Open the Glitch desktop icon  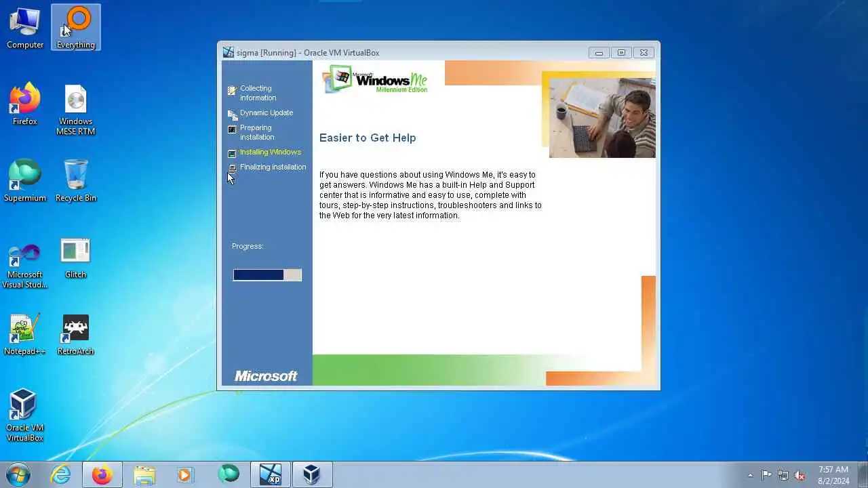(76, 258)
